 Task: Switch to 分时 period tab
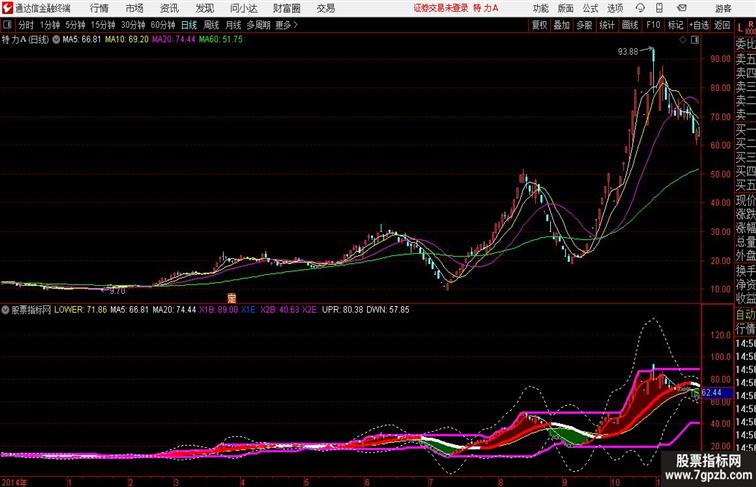pyautogui.click(x=26, y=25)
